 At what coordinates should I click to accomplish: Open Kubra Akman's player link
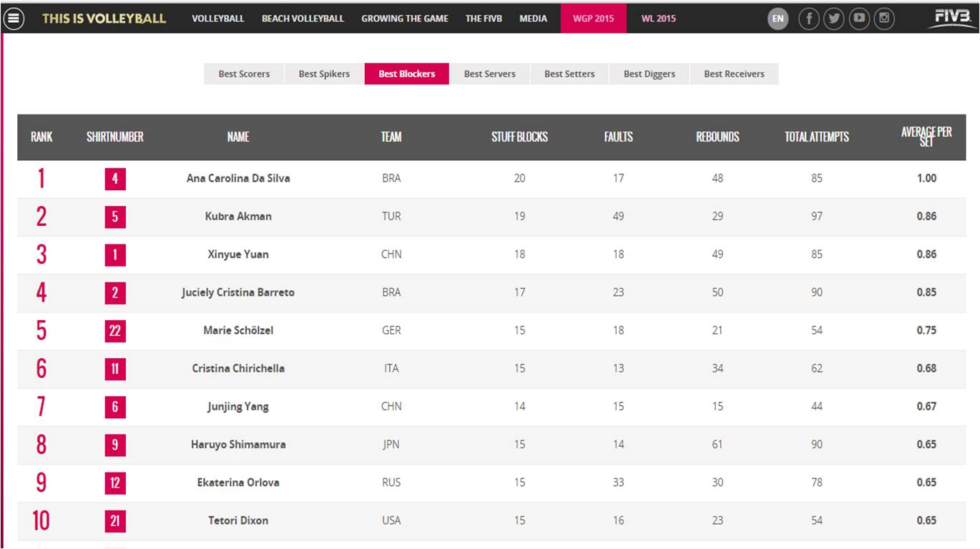238,216
